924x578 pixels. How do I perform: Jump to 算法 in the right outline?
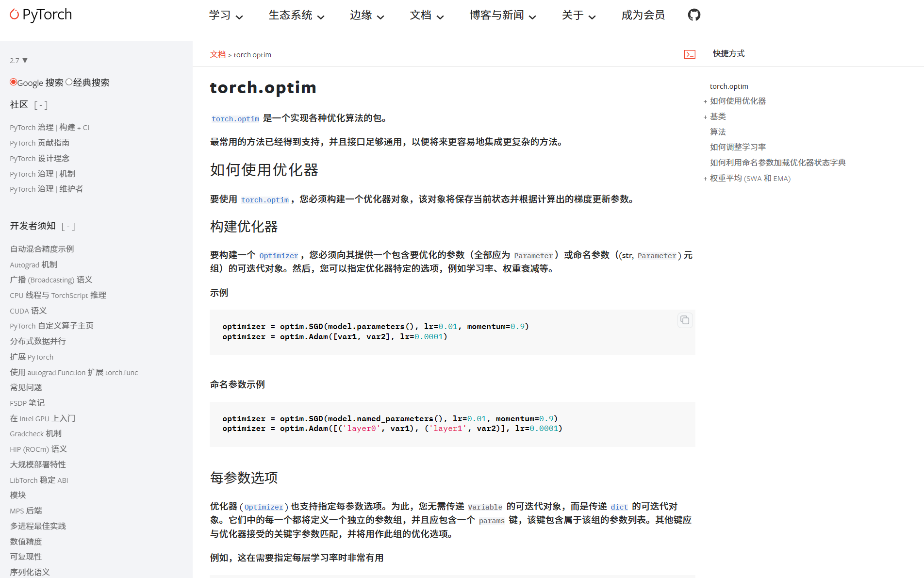(718, 132)
